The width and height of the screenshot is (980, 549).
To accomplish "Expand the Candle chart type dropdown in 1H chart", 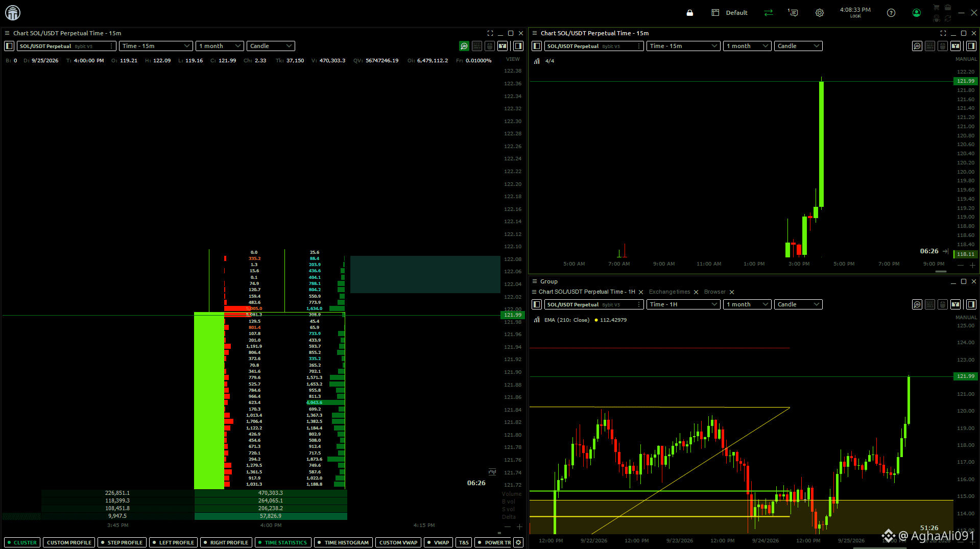I will tap(798, 304).
